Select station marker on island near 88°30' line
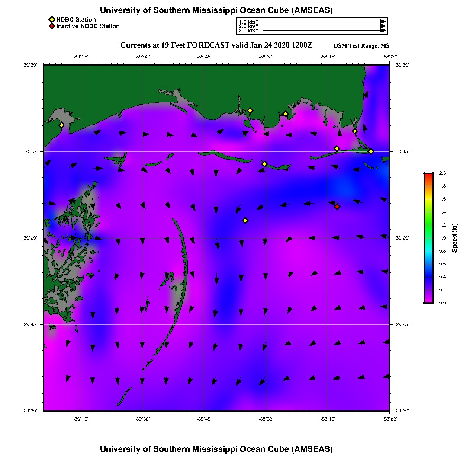The width and height of the screenshot is (476, 454). (x=265, y=164)
